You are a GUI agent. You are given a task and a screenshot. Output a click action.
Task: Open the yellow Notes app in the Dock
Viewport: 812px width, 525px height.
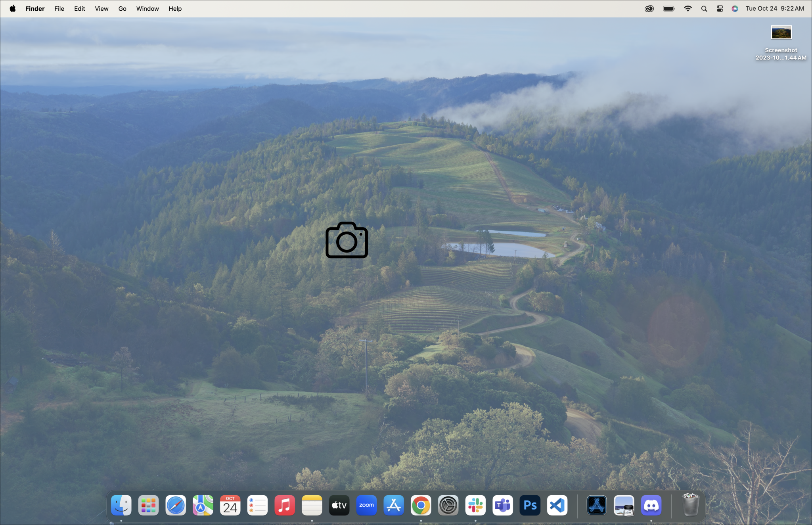coord(312,505)
